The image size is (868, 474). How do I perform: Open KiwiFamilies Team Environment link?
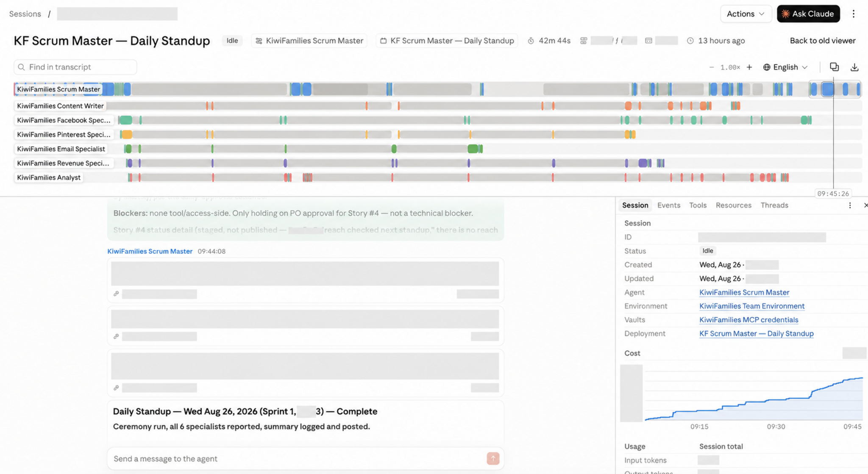coord(751,306)
